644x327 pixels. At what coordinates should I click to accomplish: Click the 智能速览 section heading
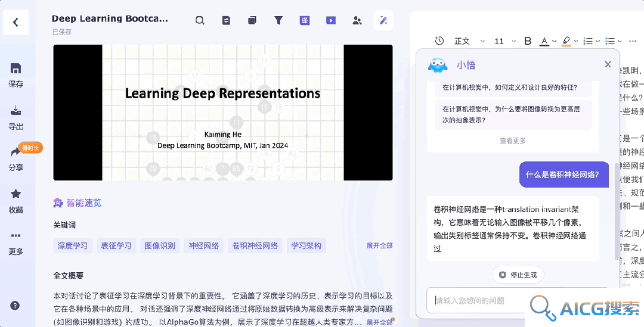pos(78,203)
